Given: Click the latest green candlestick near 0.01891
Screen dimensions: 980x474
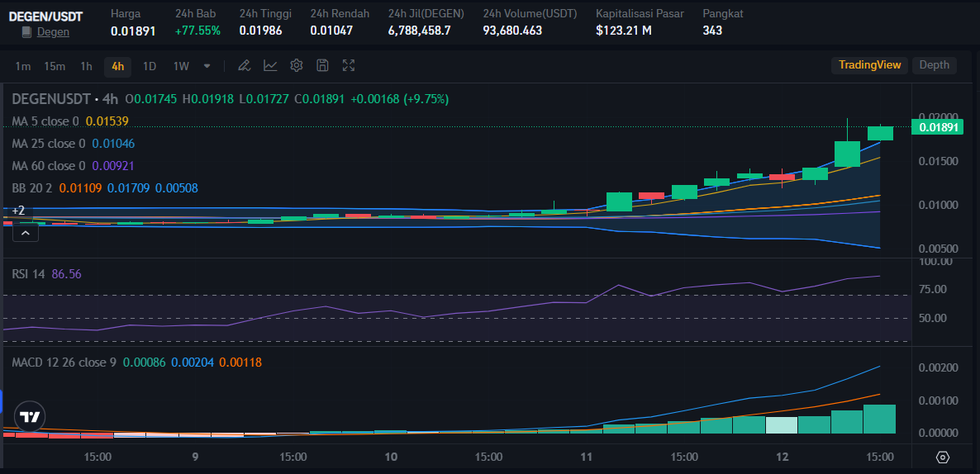Looking at the screenshot, I should 880,133.
